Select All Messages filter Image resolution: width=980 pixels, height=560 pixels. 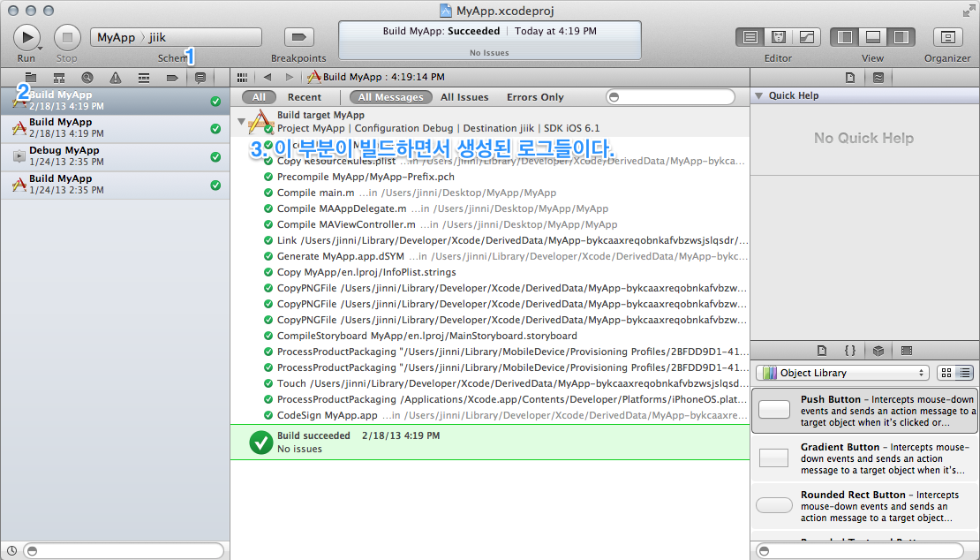(390, 97)
